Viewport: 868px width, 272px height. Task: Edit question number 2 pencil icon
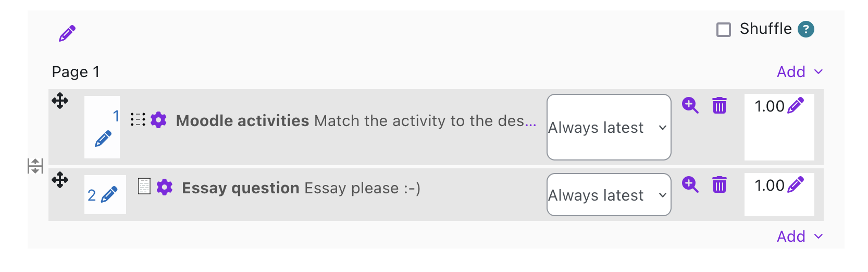point(109,195)
